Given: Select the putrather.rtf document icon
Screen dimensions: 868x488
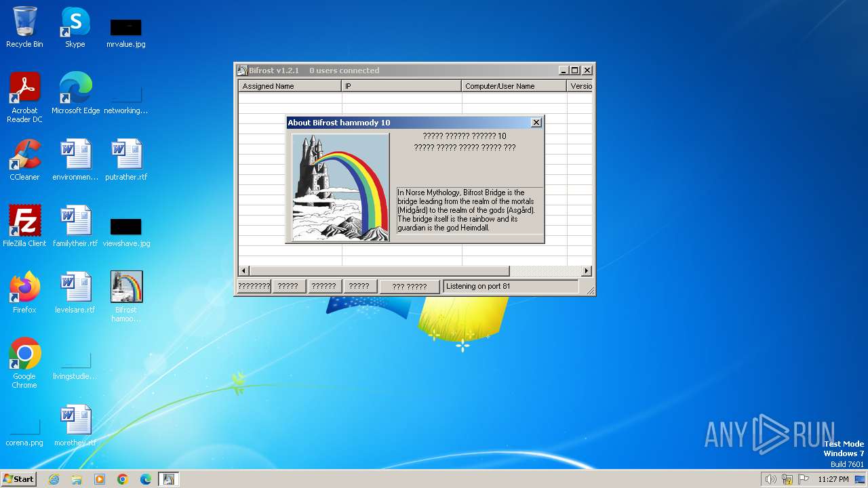Looking at the screenshot, I should pyautogui.click(x=126, y=160).
